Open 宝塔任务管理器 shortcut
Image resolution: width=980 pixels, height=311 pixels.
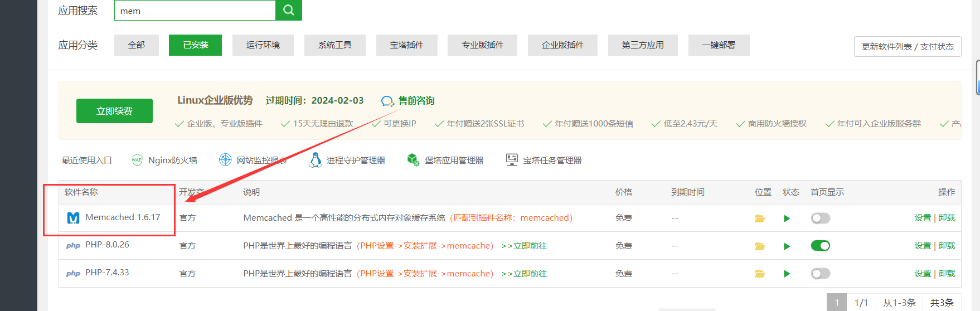(552, 161)
